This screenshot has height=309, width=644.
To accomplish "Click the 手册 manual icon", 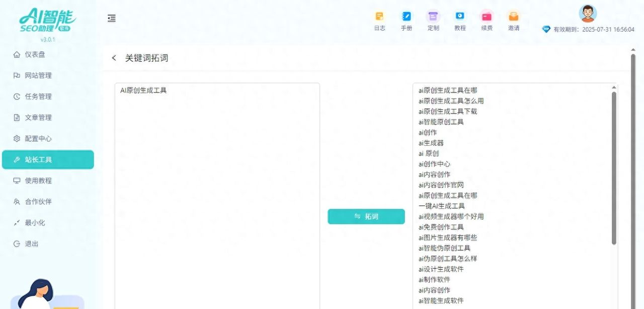I will 406,19.
